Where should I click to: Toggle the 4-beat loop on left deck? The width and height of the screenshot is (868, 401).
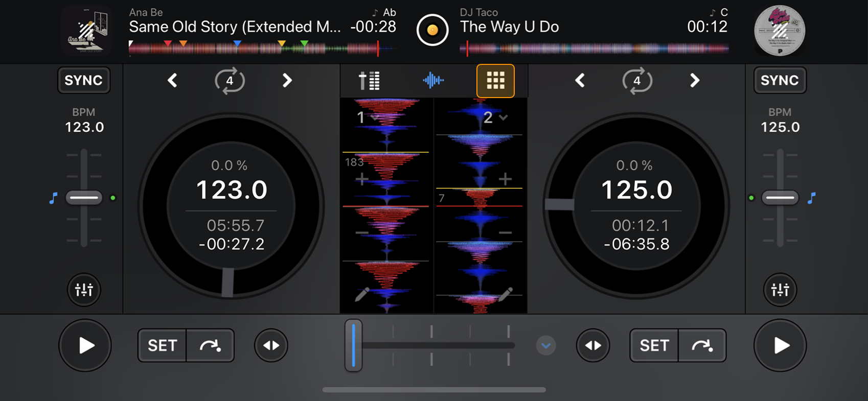point(230,80)
